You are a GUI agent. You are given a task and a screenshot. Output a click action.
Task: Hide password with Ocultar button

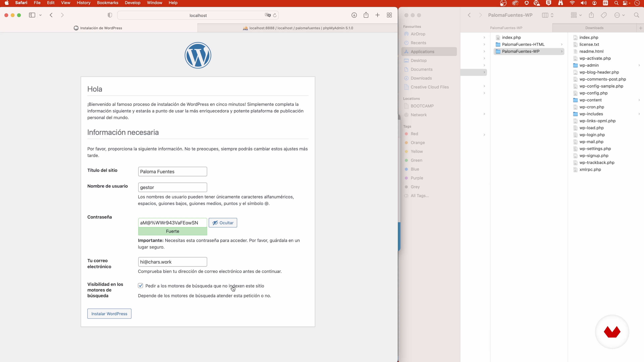pyautogui.click(x=223, y=223)
